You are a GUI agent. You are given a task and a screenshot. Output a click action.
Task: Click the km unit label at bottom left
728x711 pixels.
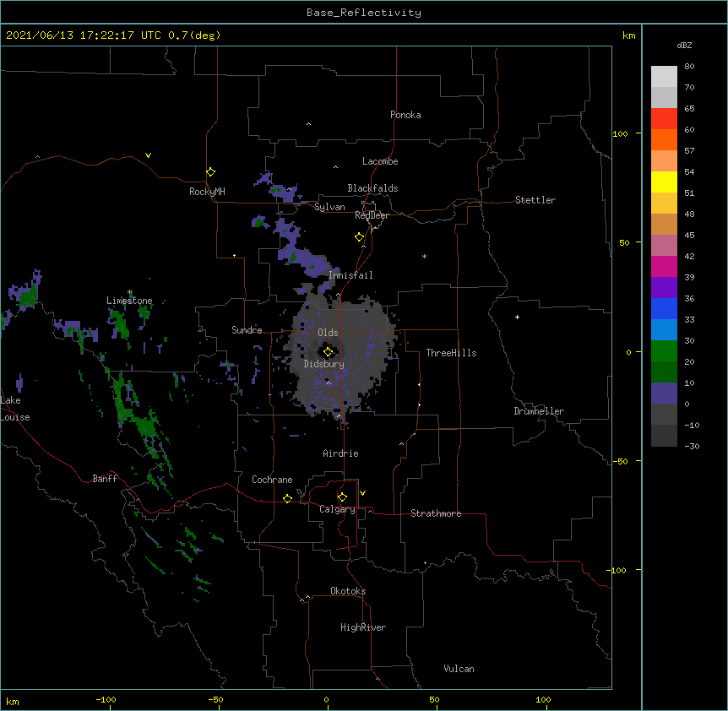[x=13, y=702]
